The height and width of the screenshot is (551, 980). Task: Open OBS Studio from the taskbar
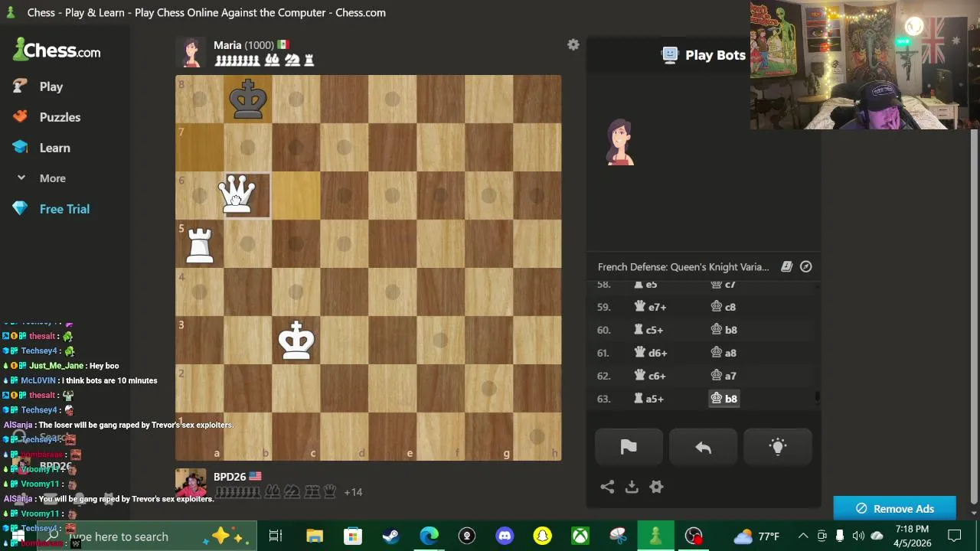click(x=694, y=536)
